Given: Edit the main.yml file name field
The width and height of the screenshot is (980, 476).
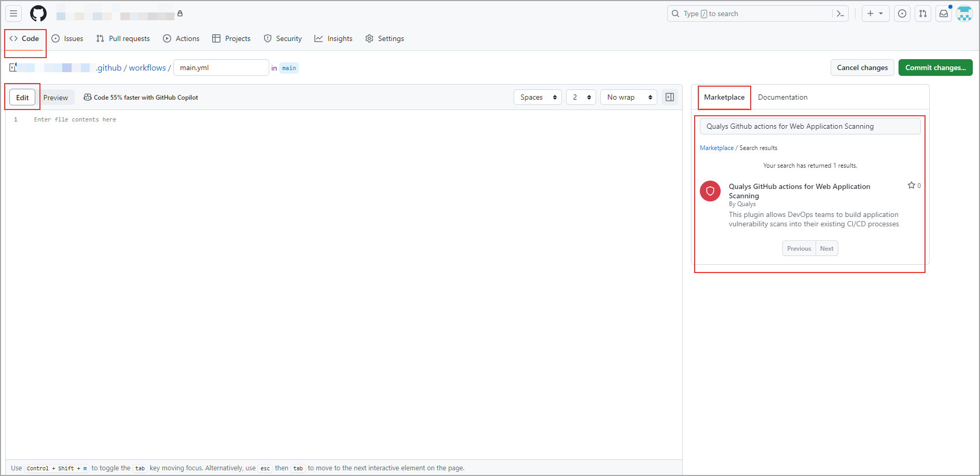Looking at the screenshot, I should [x=221, y=67].
